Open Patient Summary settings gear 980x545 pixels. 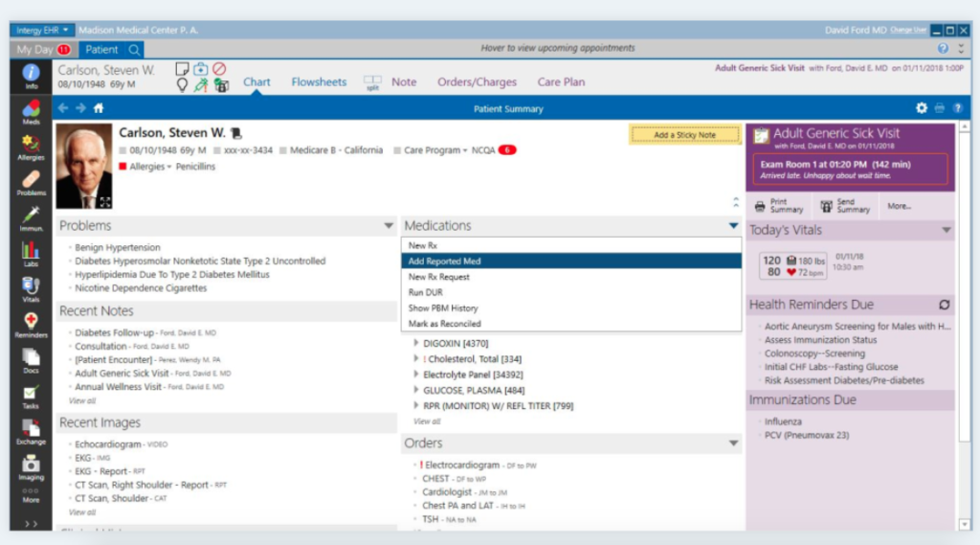(922, 108)
